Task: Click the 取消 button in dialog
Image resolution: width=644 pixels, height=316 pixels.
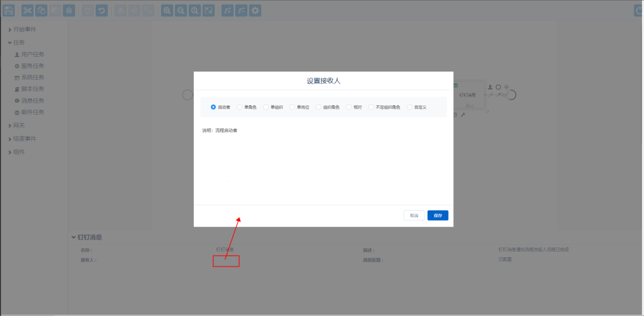Action: coord(413,215)
